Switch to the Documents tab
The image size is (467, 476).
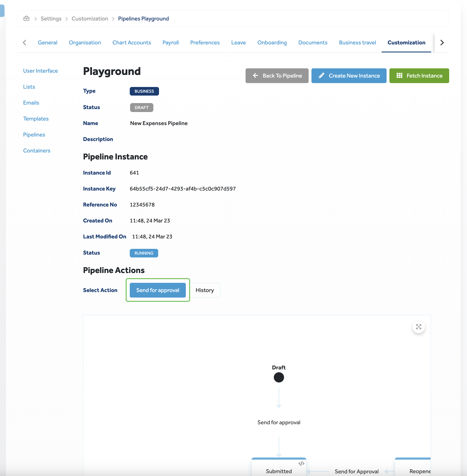313,43
